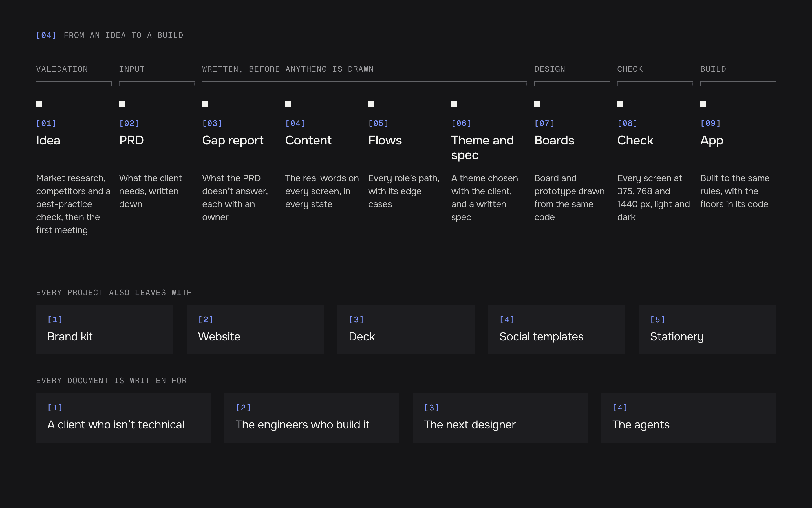The image size is (812, 508).
Task: Open the Stationery card
Action: [707, 330]
